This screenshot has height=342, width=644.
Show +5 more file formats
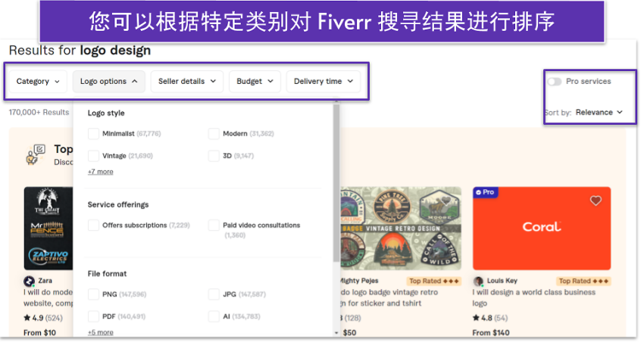click(100, 332)
